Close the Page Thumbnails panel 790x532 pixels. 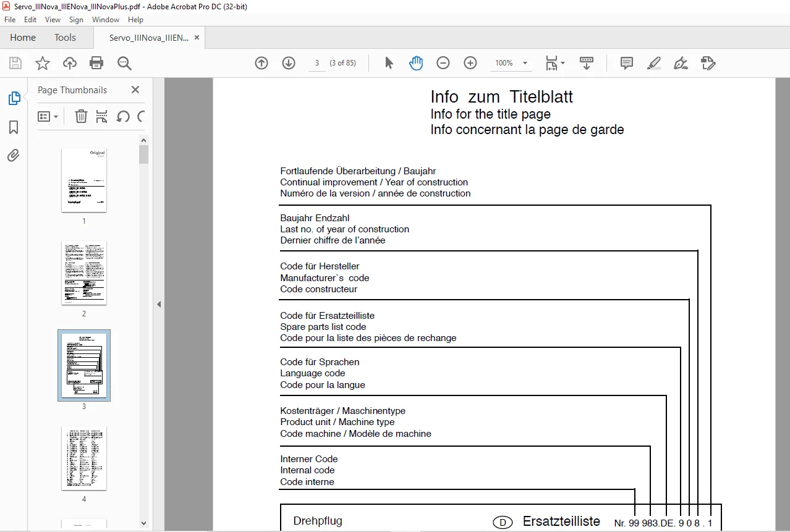pos(135,90)
